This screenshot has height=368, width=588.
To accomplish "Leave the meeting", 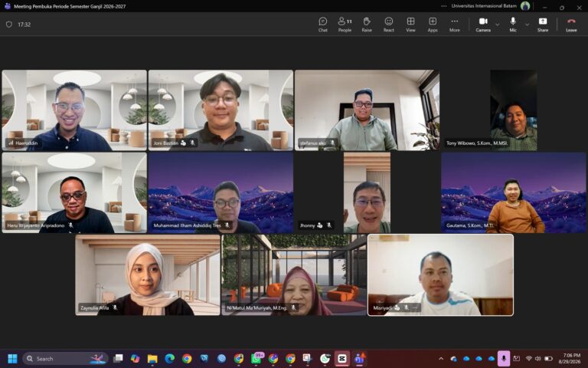I will pyautogui.click(x=571, y=25).
